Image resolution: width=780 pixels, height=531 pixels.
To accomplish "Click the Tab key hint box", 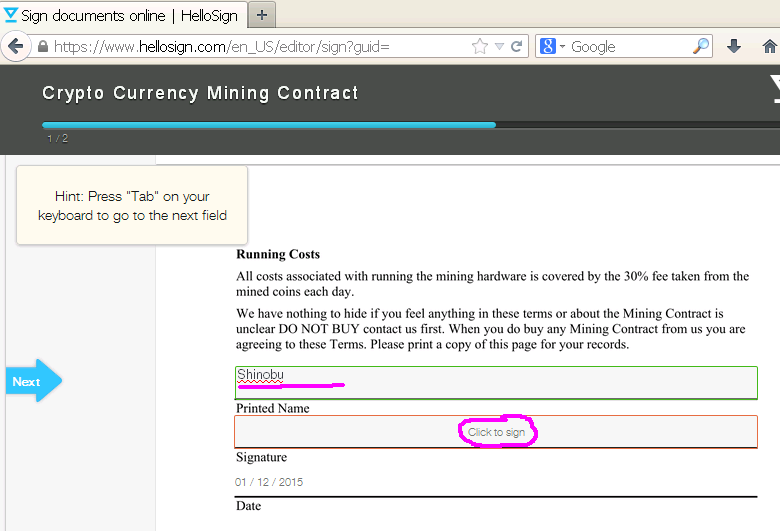I will (132, 205).
